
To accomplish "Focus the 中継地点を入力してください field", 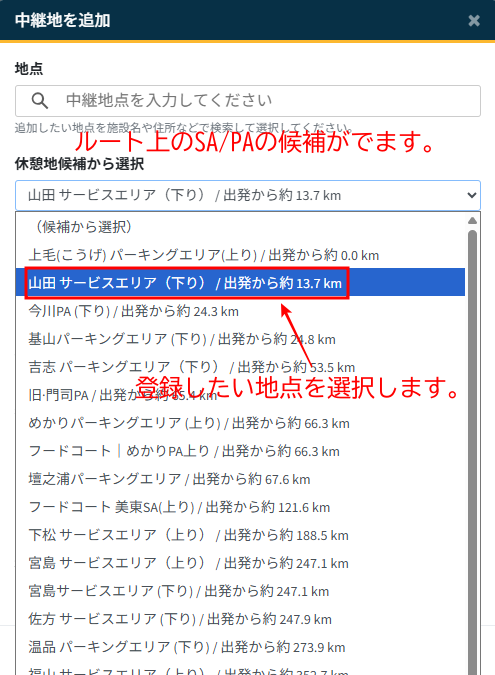I will coord(248,101).
